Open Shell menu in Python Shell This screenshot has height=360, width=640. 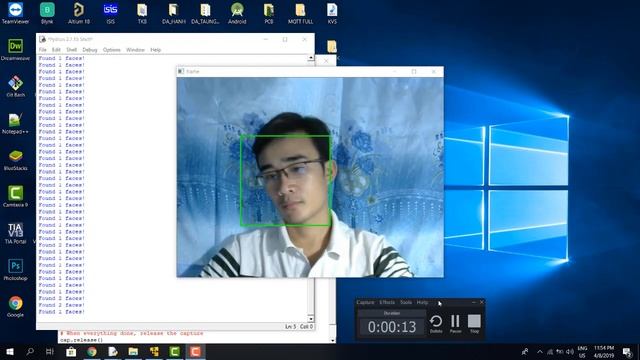pyautogui.click(x=71, y=50)
